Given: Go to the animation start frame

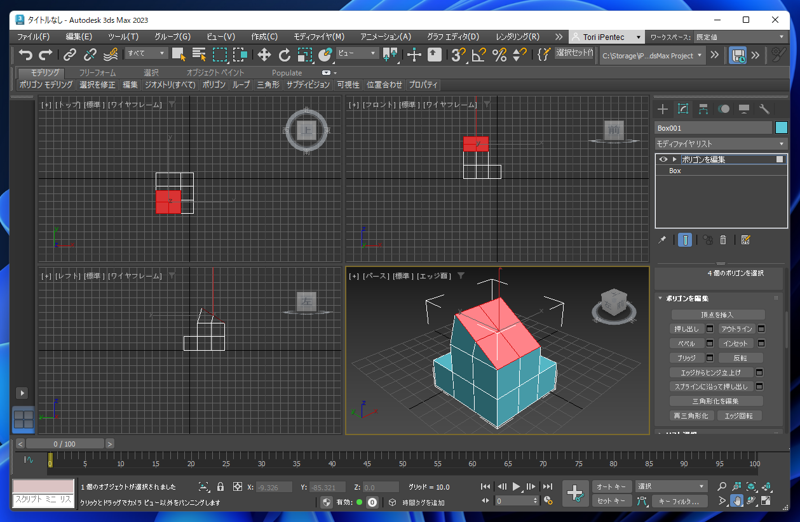Looking at the screenshot, I should [485, 486].
